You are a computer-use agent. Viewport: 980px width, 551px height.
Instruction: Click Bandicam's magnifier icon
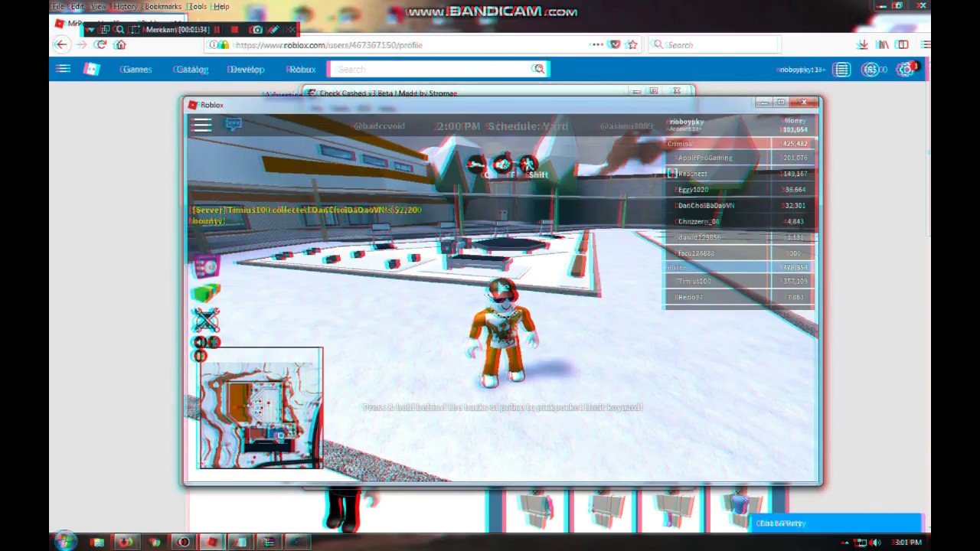pyautogui.click(x=119, y=30)
